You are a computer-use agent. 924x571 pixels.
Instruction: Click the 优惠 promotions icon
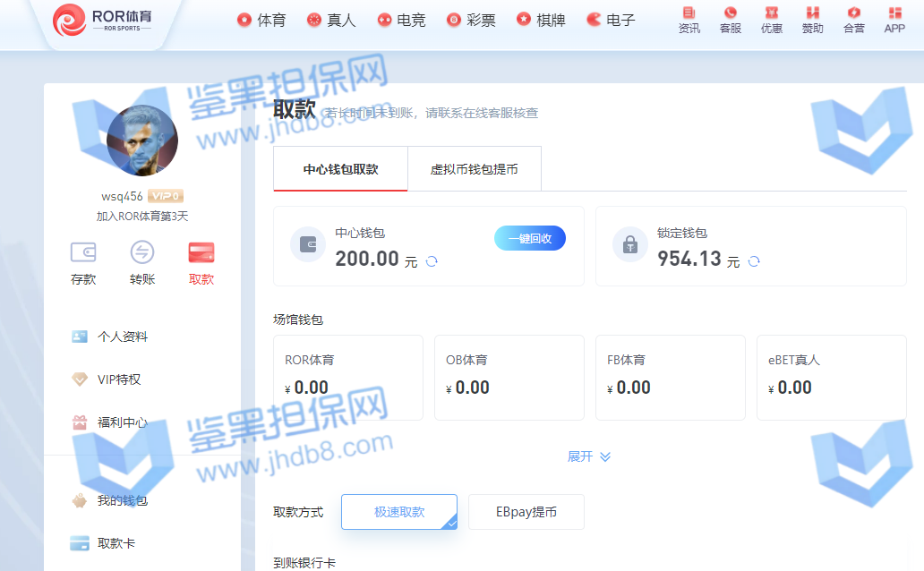pos(771,19)
